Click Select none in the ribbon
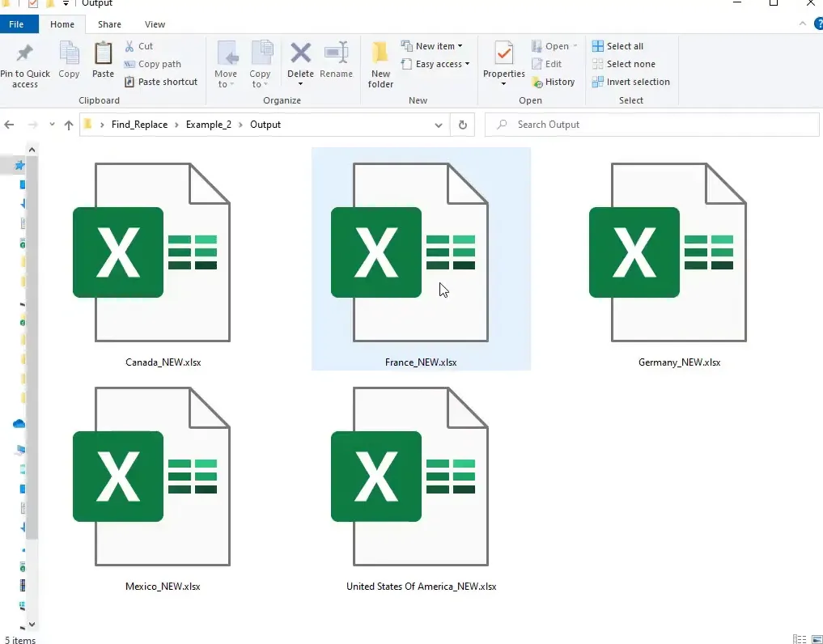The height and width of the screenshot is (644, 823). (624, 64)
